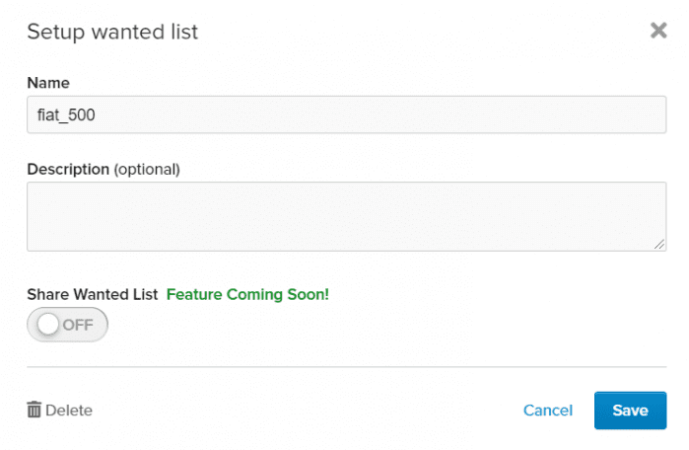This screenshot has width=689, height=450.
Task: Click the (optional) hint text
Action: 147,170
